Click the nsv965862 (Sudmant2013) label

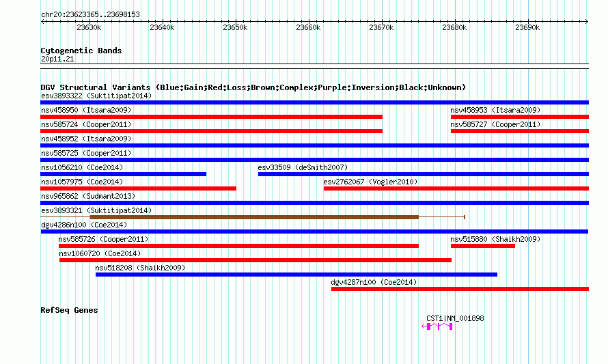tap(88, 196)
